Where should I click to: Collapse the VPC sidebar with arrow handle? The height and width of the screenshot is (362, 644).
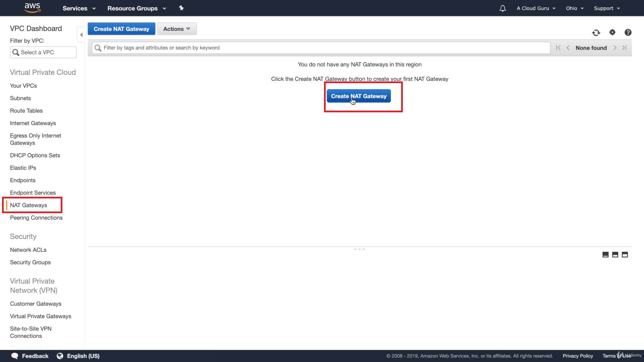[81, 35]
